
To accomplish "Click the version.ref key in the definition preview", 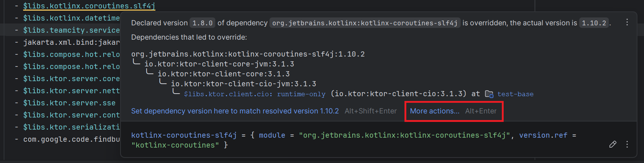I will 543,135.
